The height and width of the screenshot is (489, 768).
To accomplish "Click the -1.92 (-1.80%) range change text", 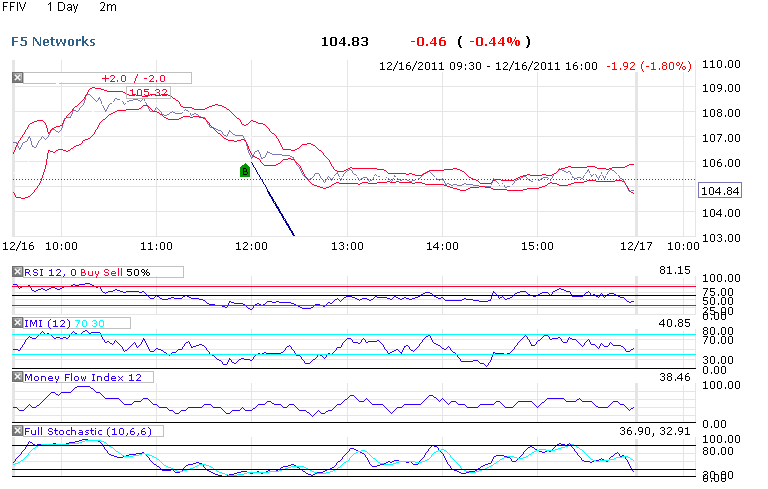I will pyautogui.click(x=648, y=66).
